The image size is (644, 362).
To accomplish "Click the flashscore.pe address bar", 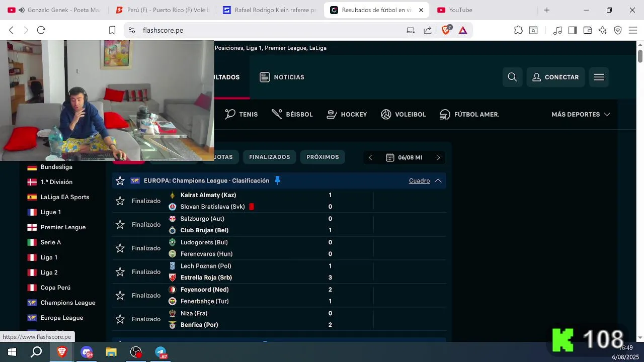I will [272, 30].
